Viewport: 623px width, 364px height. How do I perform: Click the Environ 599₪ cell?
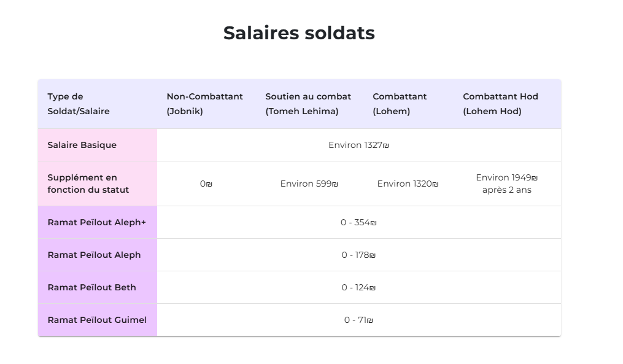309,184
